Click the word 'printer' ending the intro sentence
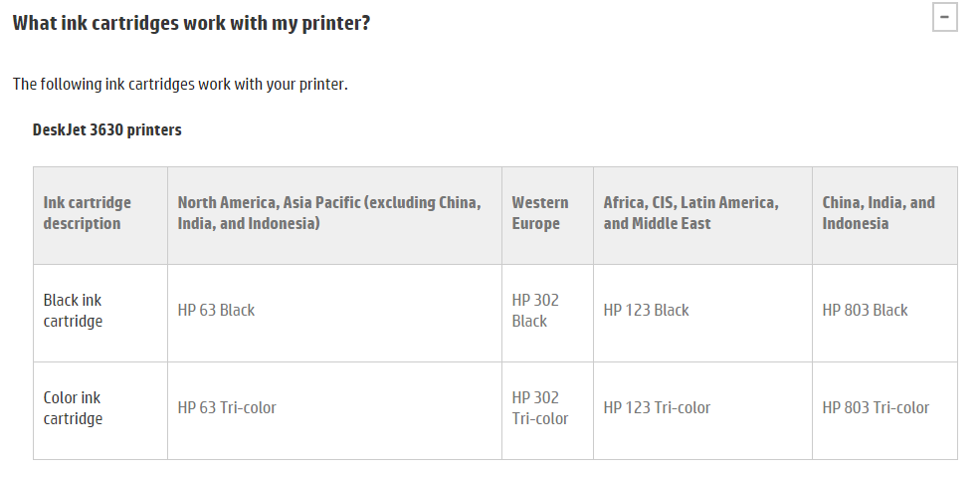 [x=319, y=84]
